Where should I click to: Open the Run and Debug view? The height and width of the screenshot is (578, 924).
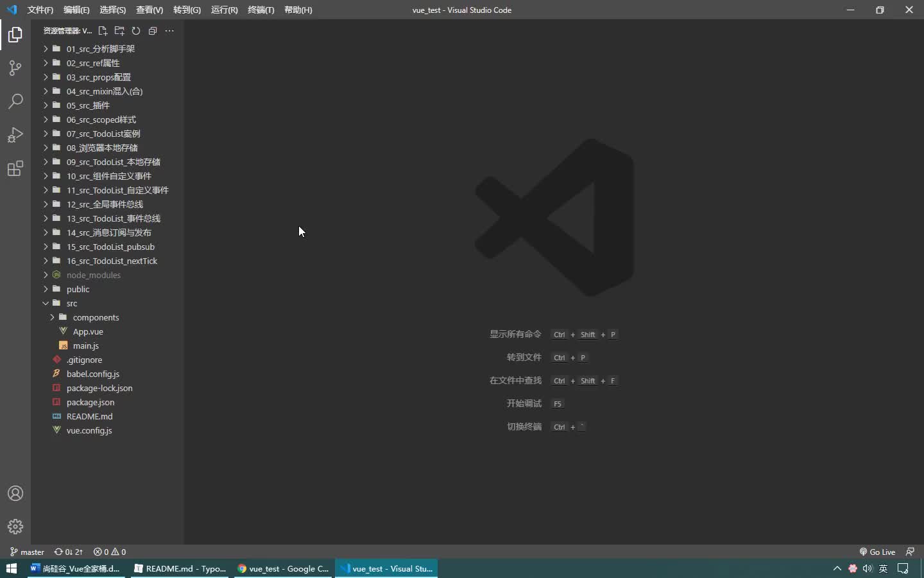15,135
